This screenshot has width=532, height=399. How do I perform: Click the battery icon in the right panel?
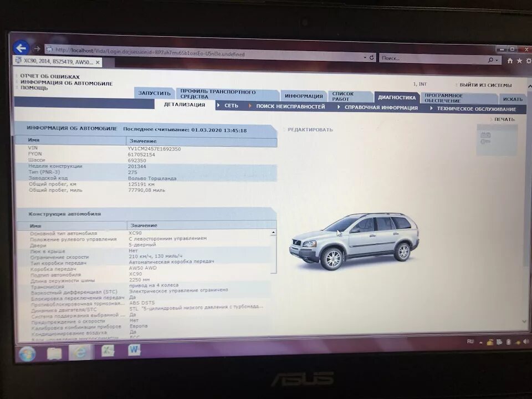[485, 135]
